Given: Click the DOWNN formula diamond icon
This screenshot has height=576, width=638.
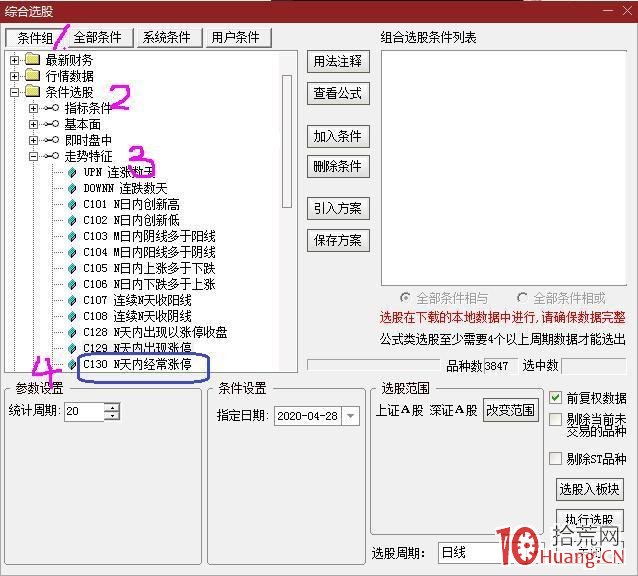Looking at the screenshot, I should click(x=72, y=188).
